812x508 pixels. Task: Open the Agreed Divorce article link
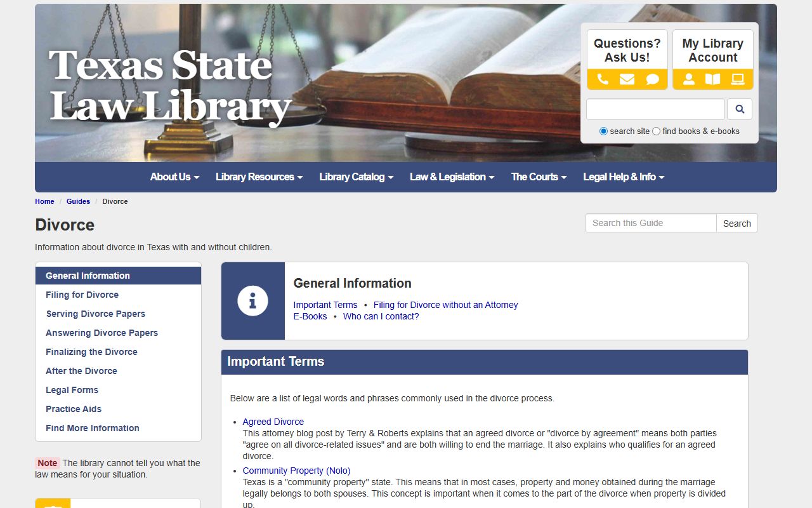[x=273, y=422]
